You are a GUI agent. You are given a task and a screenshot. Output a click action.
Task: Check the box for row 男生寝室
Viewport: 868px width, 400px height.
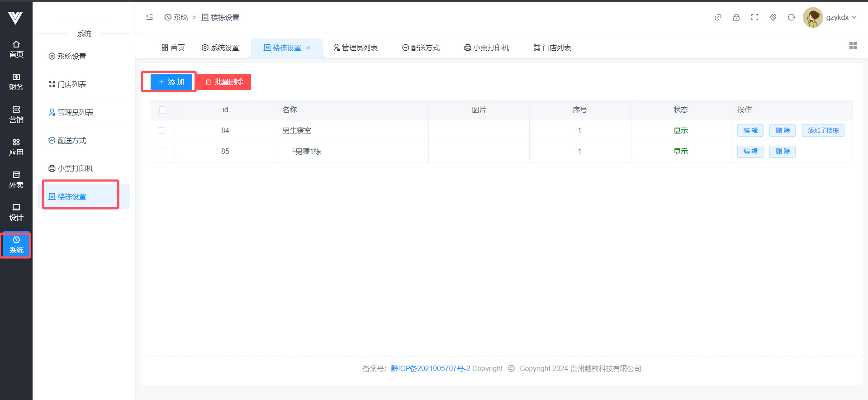161,131
